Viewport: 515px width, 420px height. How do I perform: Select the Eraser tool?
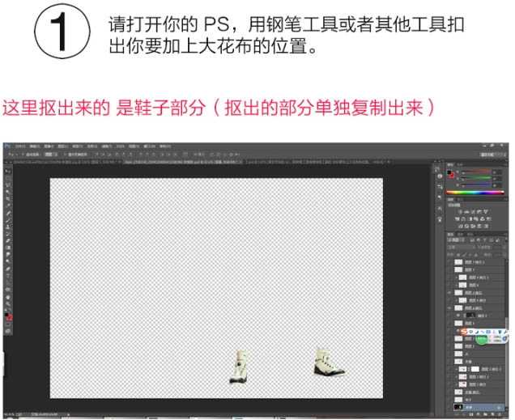tap(9, 241)
